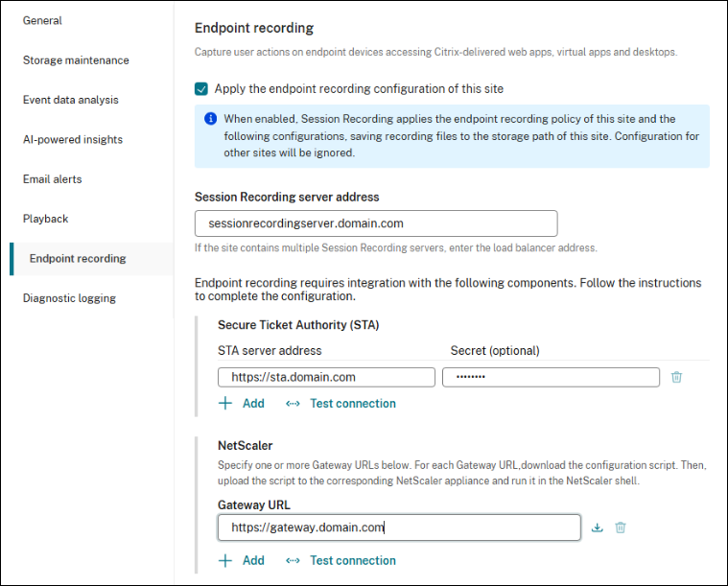The width and height of the screenshot is (728, 586).
Task: Go to Event data analysis section
Action: (71, 100)
